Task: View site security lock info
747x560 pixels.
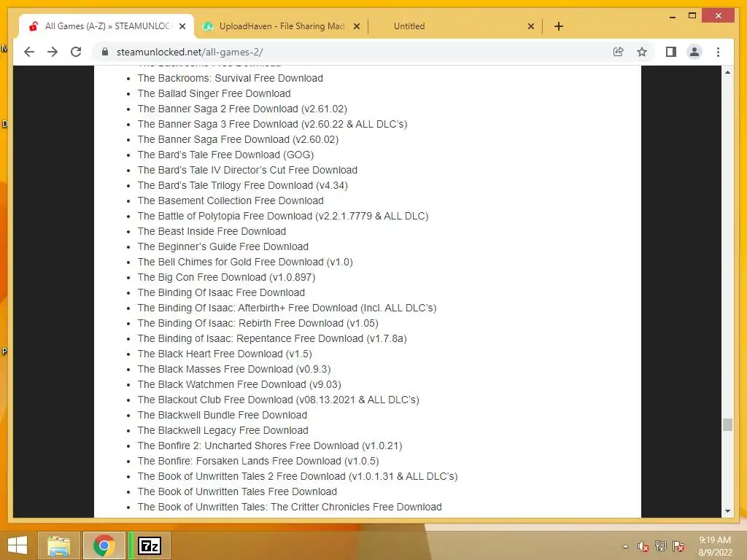Action: [105, 52]
